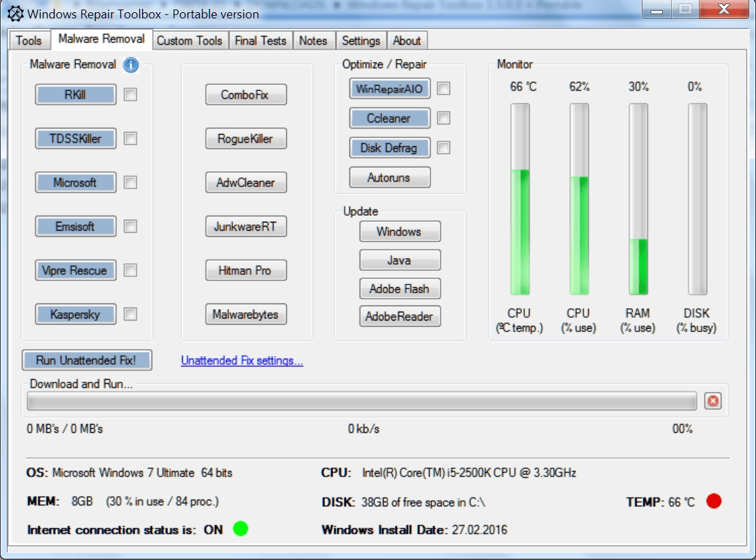Image resolution: width=756 pixels, height=560 pixels.
Task: Open the Custom Tools tab
Action: pyautogui.click(x=190, y=41)
